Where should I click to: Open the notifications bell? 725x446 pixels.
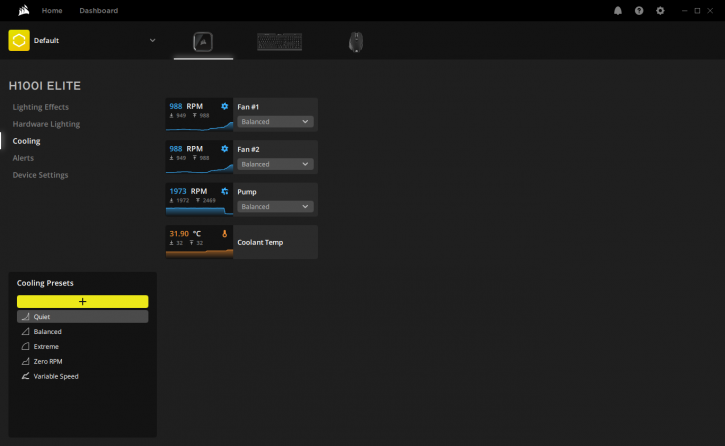618,11
